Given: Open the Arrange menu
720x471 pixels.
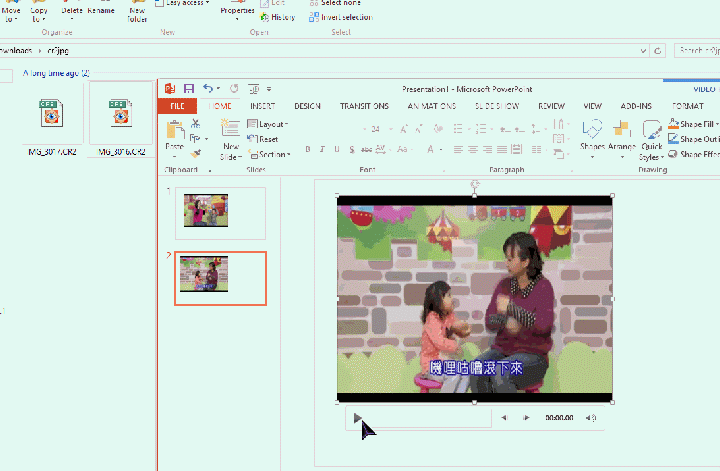Looking at the screenshot, I should (x=622, y=139).
